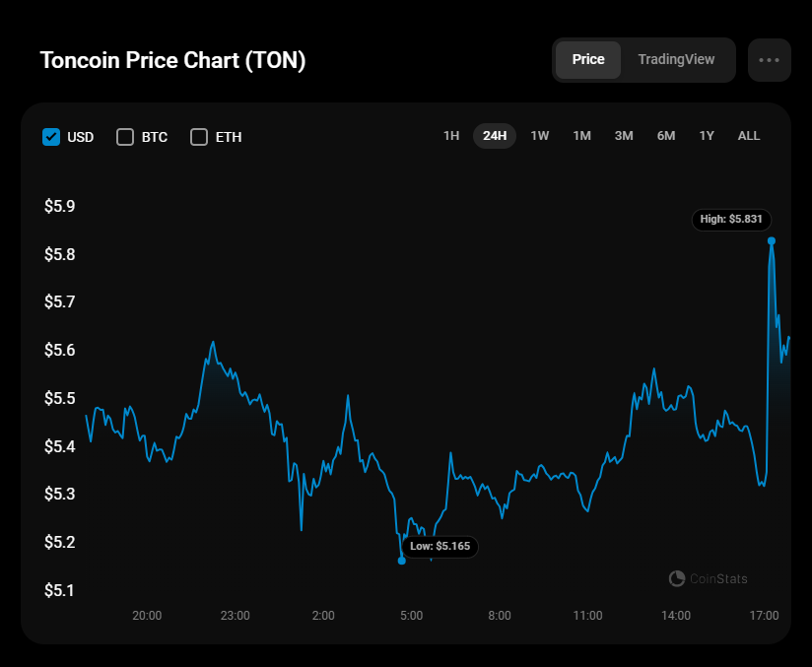The height and width of the screenshot is (667, 812).
Task: Display ALL time price history
Action: tap(749, 136)
